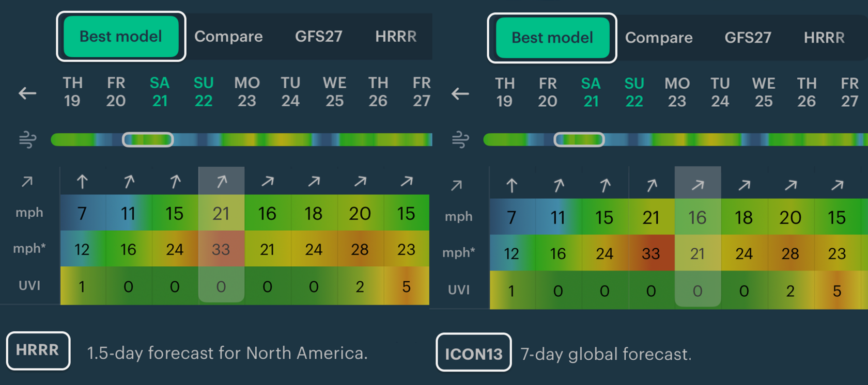Click right panel wind color timeline bar
Viewport: 868px width, 385px height.
[675, 139]
